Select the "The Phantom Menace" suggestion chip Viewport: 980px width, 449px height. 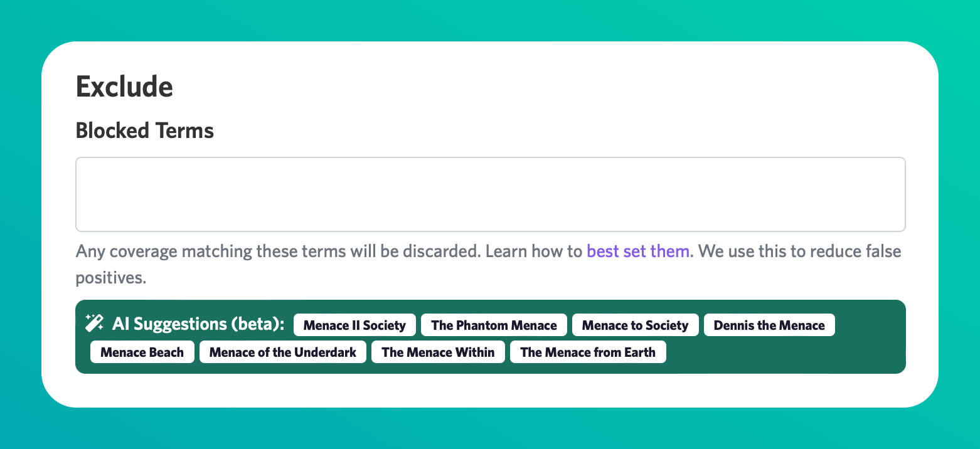[x=494, y=325]
